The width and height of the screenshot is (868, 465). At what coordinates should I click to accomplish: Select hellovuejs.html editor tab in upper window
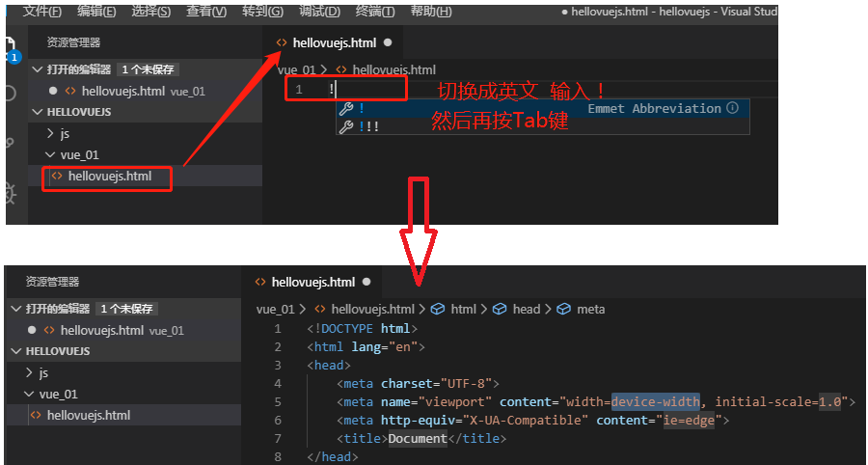click(335, 42)
